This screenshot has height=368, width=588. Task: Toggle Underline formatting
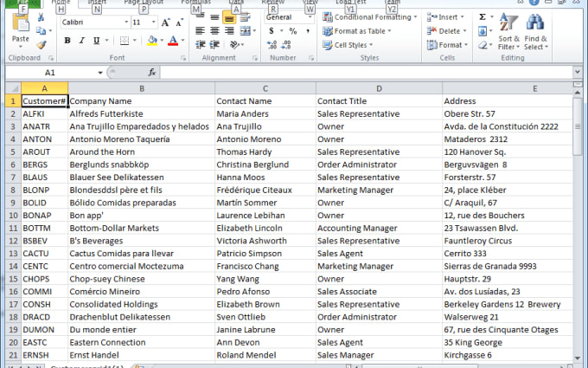click(x=96, y=41)
